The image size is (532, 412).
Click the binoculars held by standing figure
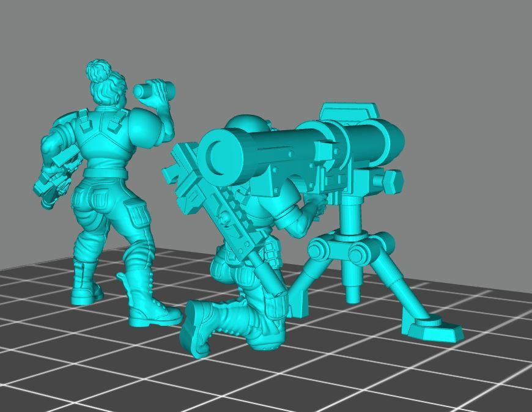point(153,91)
